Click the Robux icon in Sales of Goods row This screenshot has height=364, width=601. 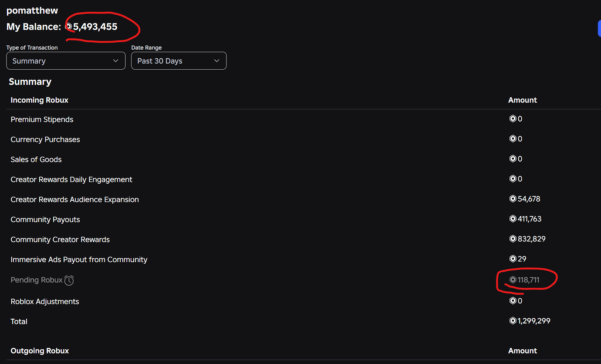[x=513, y=159]
